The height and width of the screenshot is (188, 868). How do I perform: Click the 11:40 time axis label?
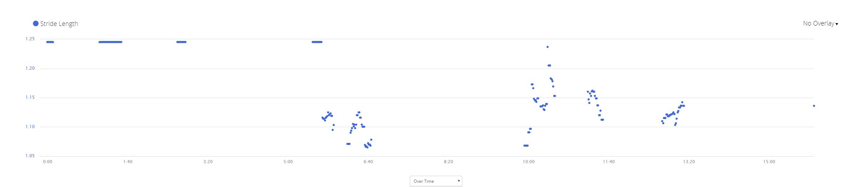pos(609,162)
